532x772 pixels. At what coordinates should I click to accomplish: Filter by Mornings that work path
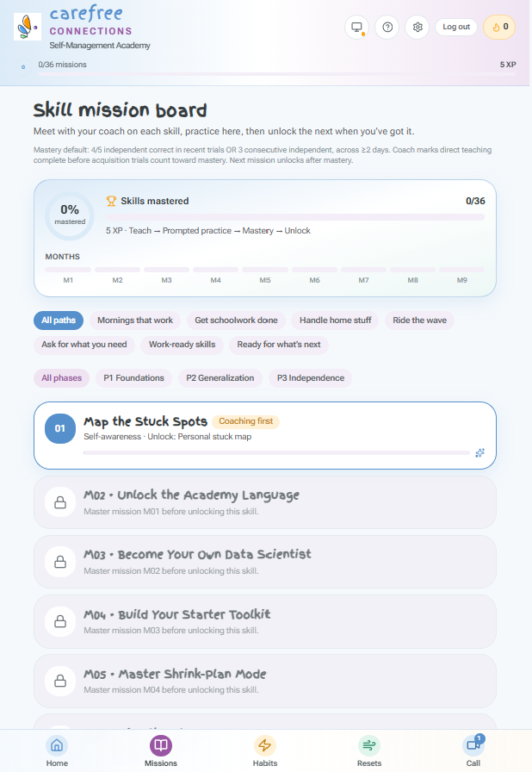135,321
